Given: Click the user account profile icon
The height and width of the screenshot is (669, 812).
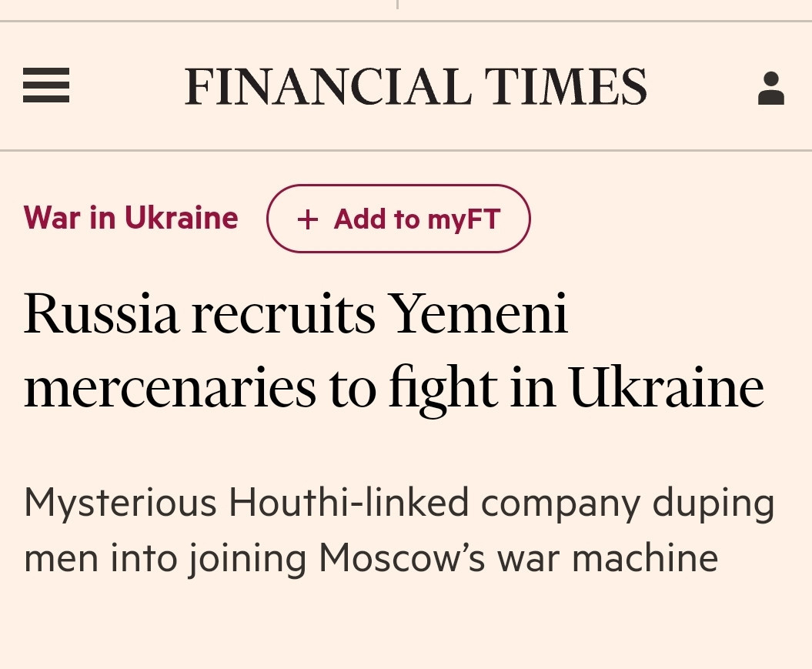Looking at the screenshot, I should [770, 88].
